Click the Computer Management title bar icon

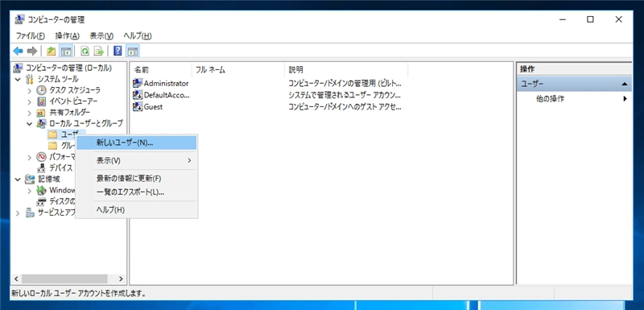[19, 19]
